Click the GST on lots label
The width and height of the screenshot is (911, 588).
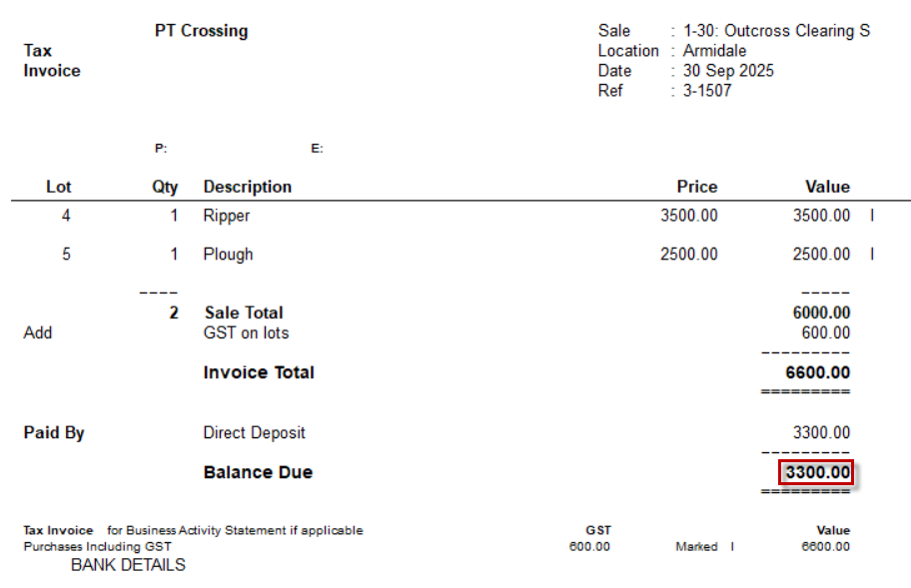coord(246,333)
